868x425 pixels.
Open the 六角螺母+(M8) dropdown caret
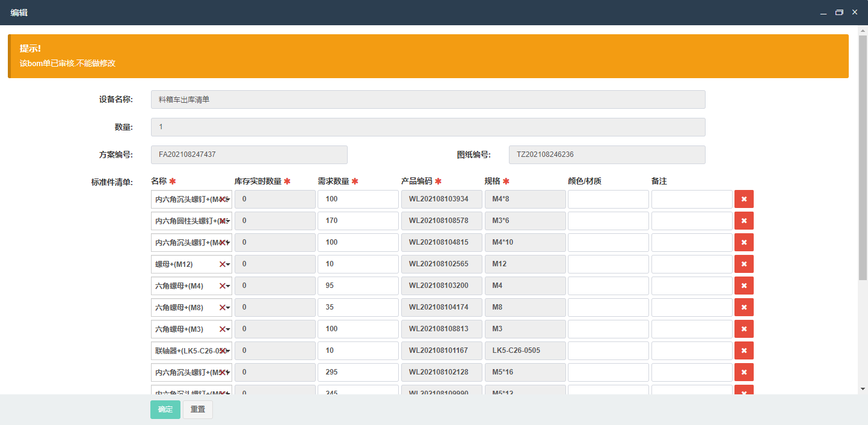229,308
